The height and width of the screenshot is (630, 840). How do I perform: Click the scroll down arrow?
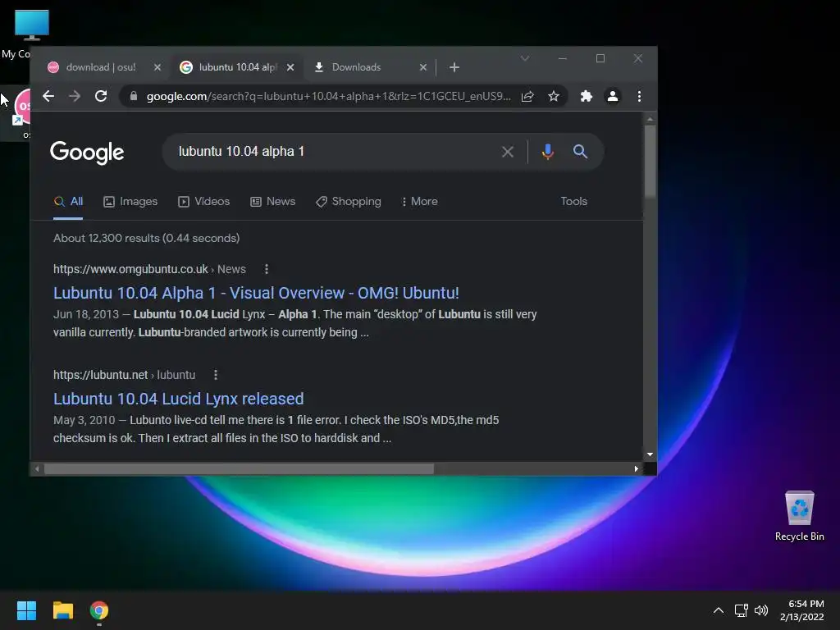point(650,454)
